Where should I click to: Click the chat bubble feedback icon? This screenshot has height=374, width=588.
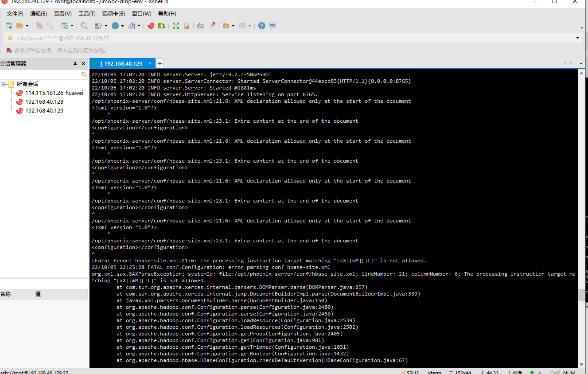coord(273,26)
